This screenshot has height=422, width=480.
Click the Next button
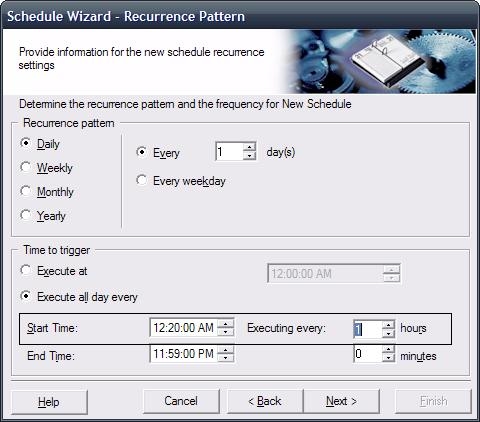341,401
